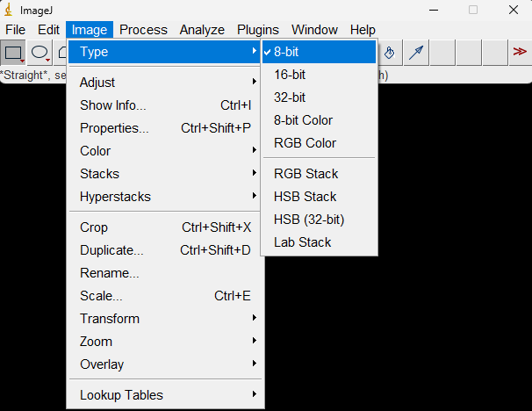Expand the Lookup Tables submenu

(x=164, y=395)
